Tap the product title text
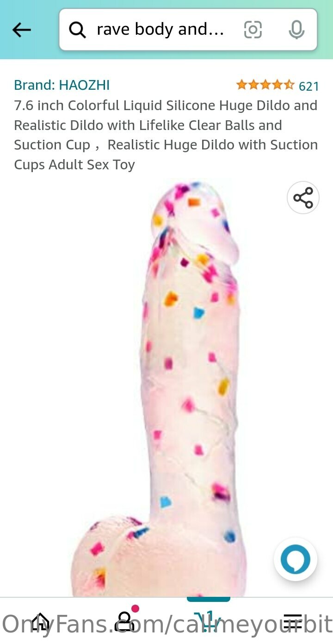Viewport: 333px width, 644px height. tap(166, 135)
